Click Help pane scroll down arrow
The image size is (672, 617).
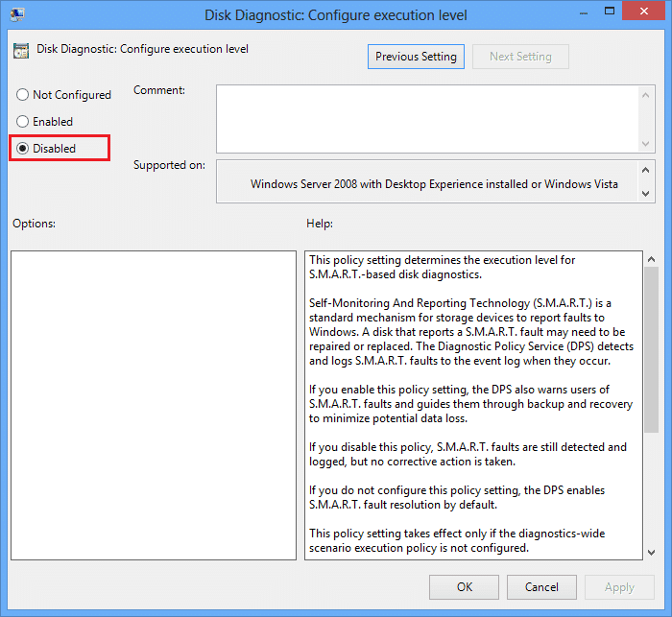[x=652, y=553]
